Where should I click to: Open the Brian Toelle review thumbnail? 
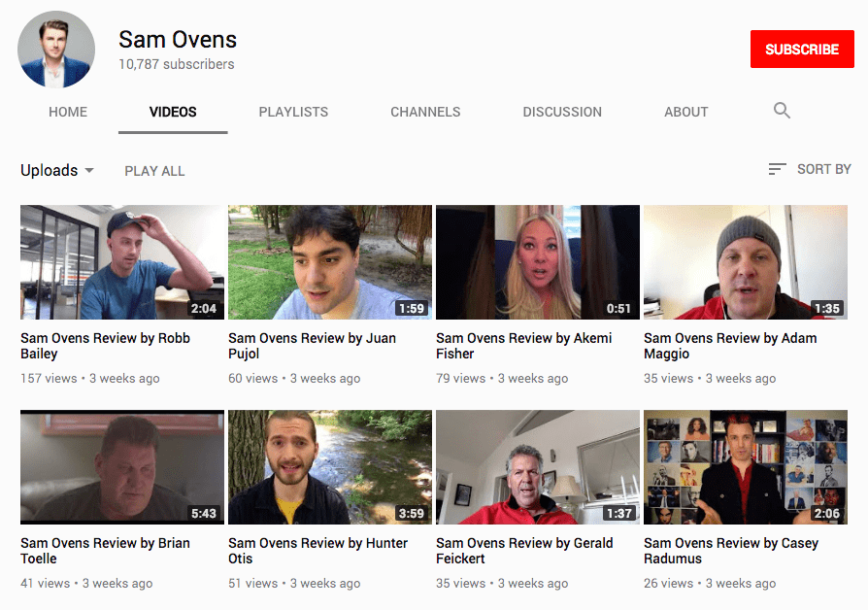(x=122, y=467)
